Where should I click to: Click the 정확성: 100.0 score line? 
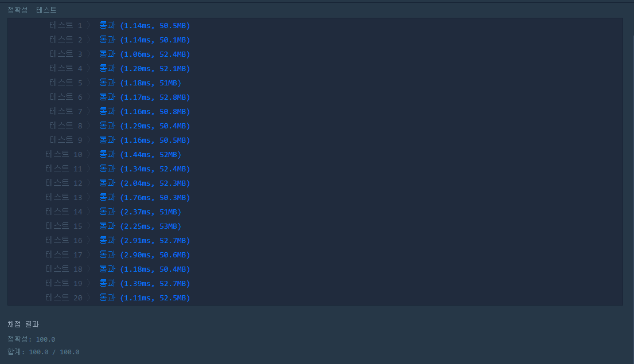(31, 339)
